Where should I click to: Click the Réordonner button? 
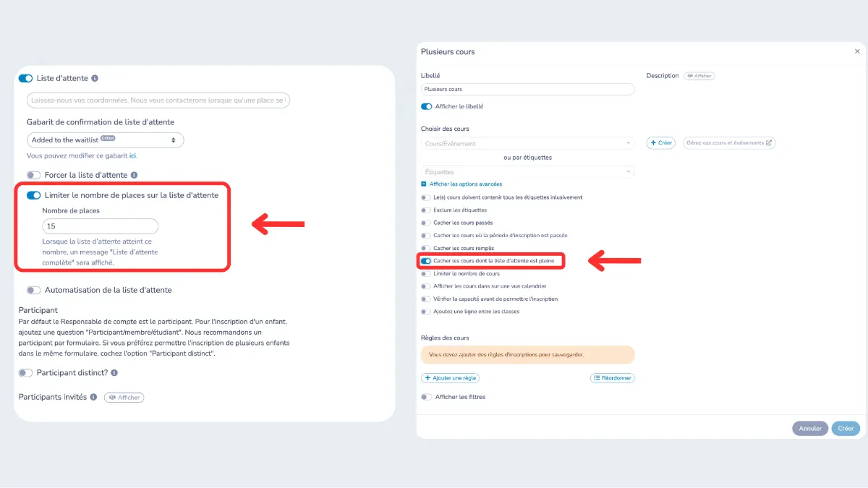tap(613, 378)
